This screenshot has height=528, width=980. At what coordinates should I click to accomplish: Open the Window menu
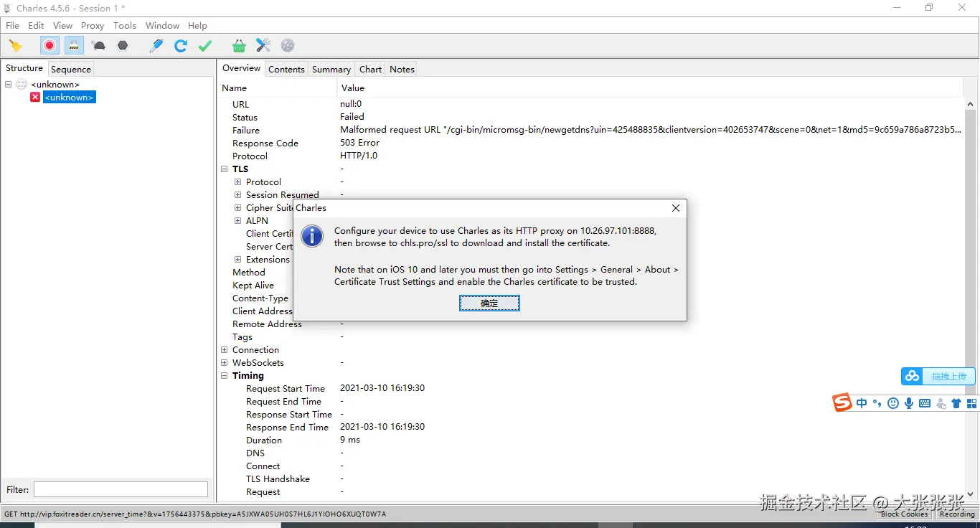[162, 25]
